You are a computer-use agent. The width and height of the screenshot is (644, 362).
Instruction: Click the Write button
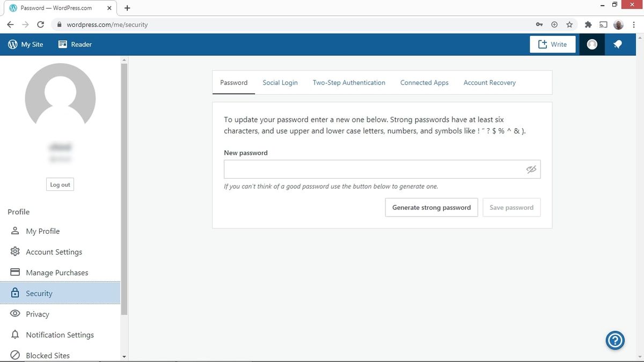[x=553, y=44]
